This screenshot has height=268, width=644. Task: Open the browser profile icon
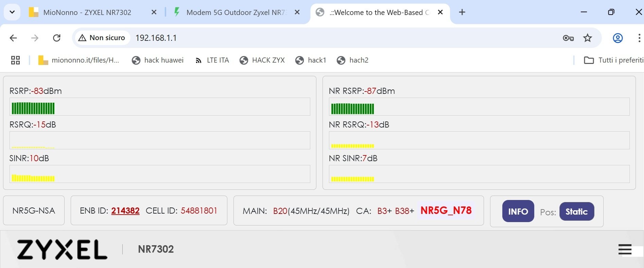618,38
